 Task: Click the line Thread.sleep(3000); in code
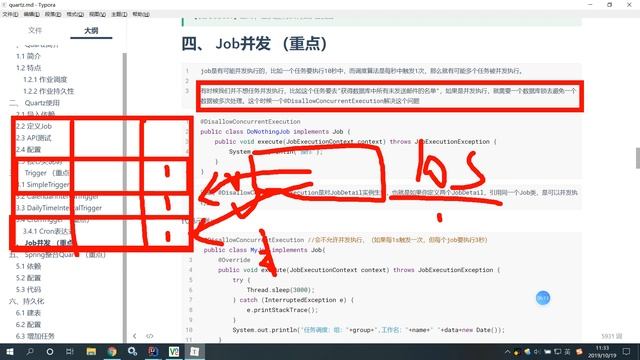click(280, 290)
